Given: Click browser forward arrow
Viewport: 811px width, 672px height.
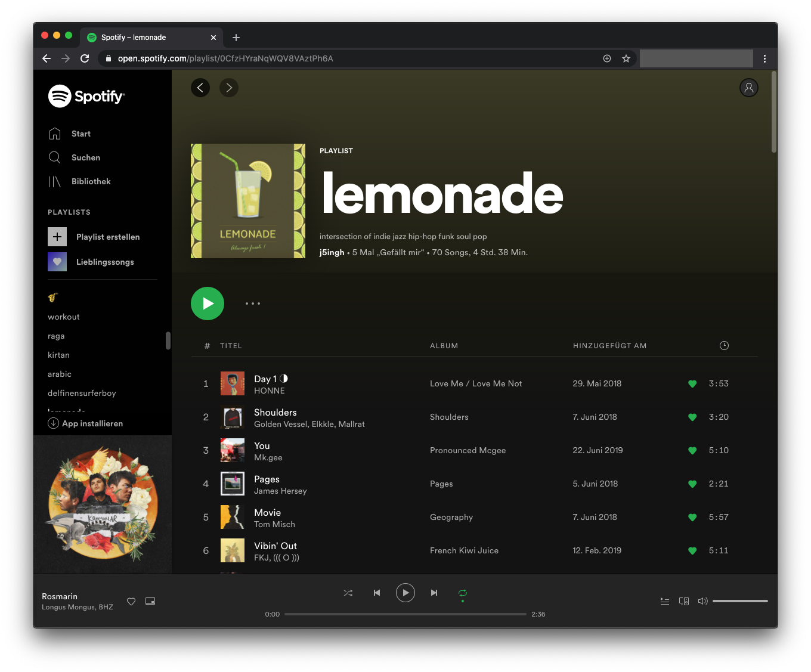Looking at the screenshot, I should tap(66, 58).
